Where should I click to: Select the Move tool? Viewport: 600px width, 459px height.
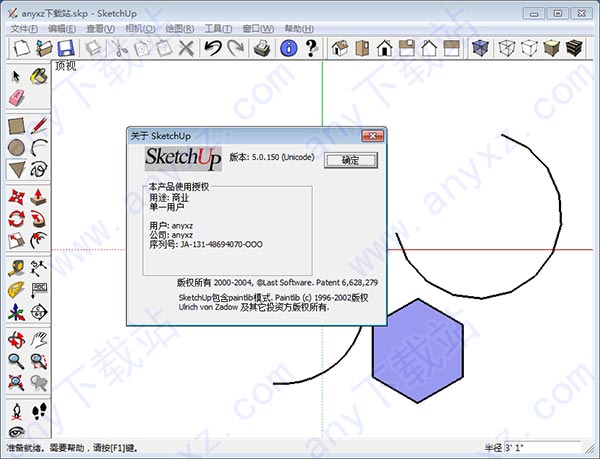point(16,197)
